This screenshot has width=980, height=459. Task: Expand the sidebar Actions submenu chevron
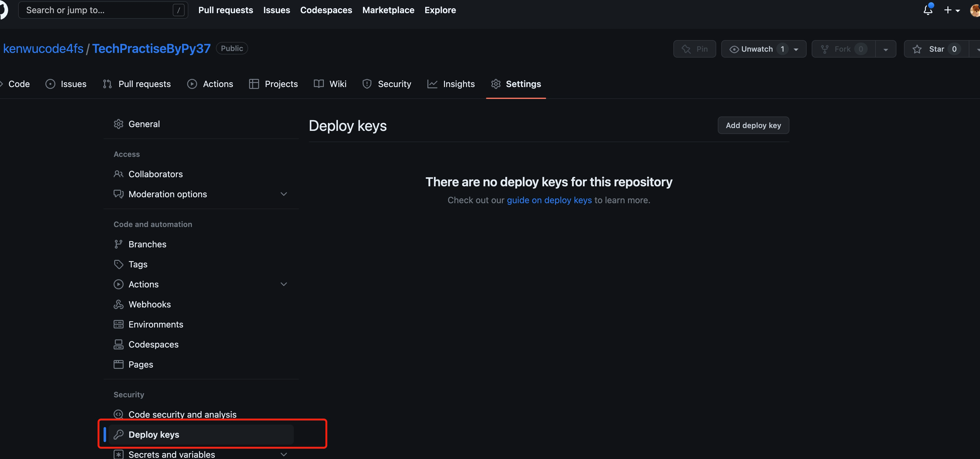pyautogui.click(x=283, y=284)
